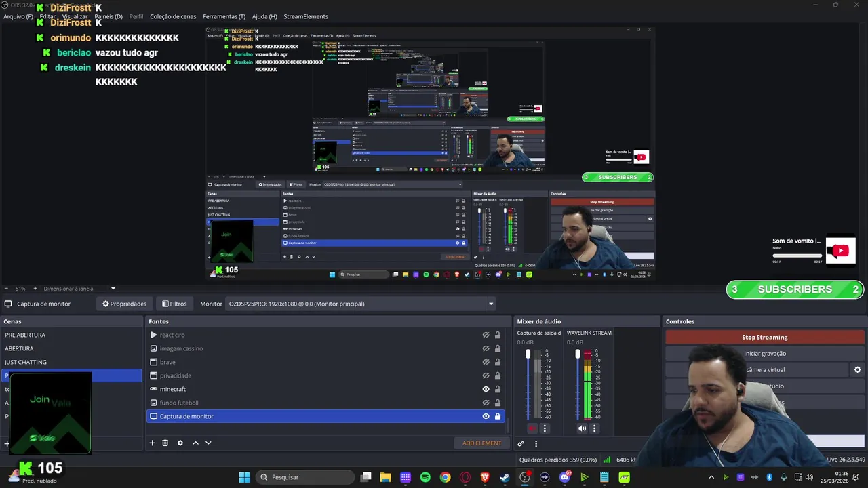
Task: Hide the Captura de monitor source
Action: click(486, 416)
